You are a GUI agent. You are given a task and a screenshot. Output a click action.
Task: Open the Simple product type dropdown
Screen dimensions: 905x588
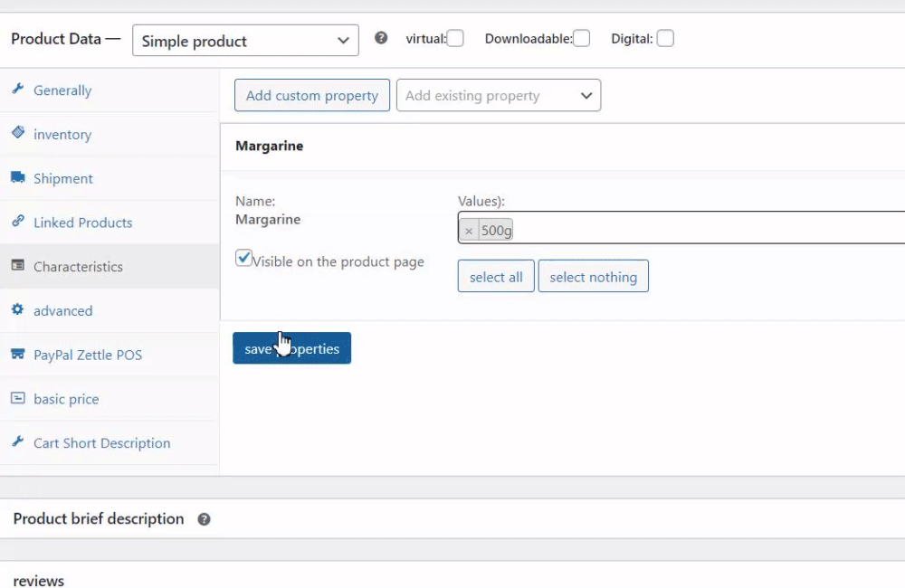click(245, 41)
